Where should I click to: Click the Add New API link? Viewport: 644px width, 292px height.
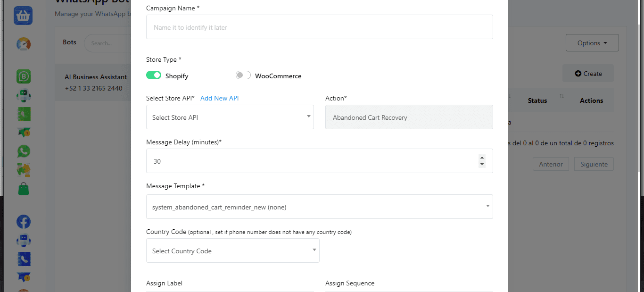tap(219, 98)
